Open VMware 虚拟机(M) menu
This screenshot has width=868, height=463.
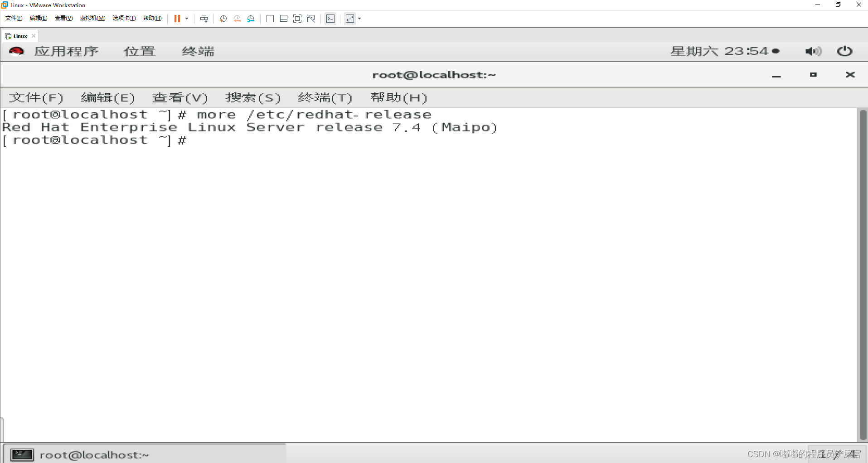[92, 18]
